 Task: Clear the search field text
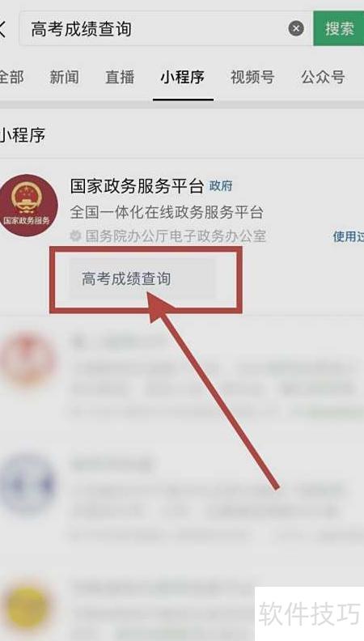[296, 28]
